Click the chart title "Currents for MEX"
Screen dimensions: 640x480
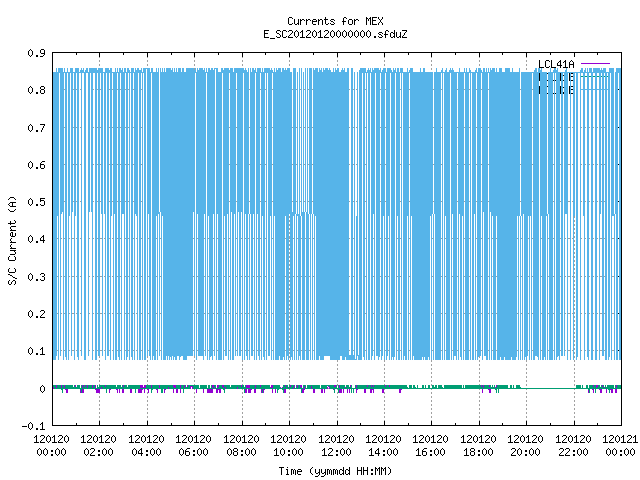pos(335,21)
